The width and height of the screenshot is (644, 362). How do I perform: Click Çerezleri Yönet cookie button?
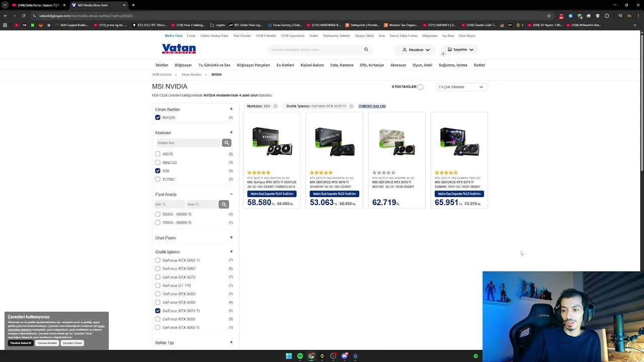pyautogui.click(x=72, y=343)
